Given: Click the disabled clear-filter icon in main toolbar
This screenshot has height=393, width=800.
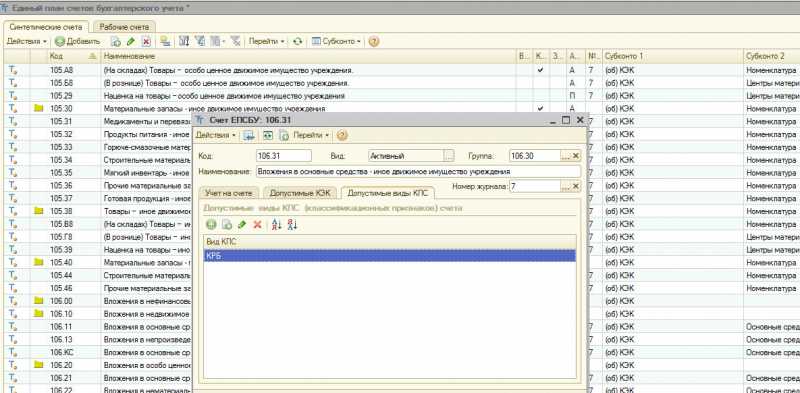Looking at the screenshot, I should pos(235,41).
